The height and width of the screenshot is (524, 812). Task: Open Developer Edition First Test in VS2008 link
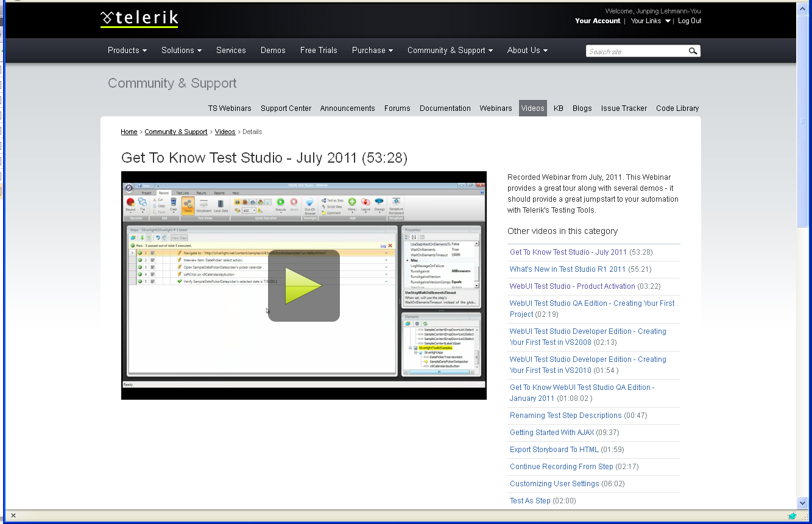pos(588,337)
